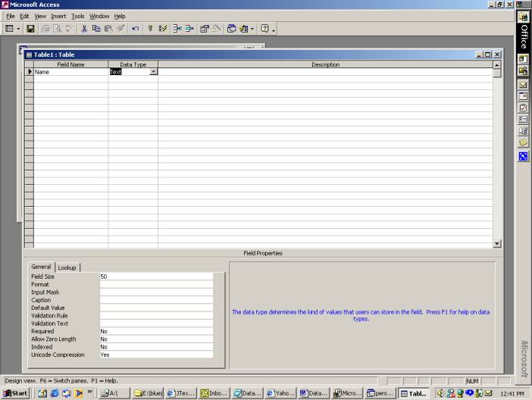Click the Paste toolbar icon
The image size is (532, 400).
(108, 29)
